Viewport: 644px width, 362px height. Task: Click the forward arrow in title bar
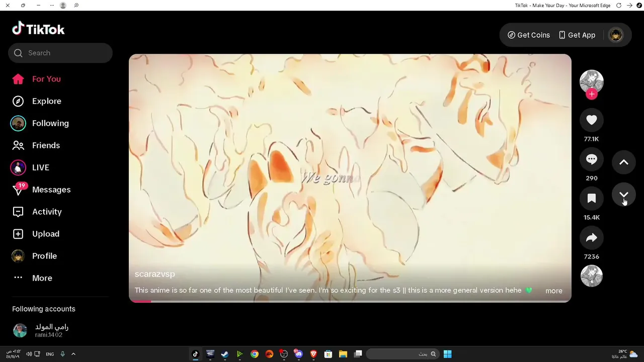[629, 5]
